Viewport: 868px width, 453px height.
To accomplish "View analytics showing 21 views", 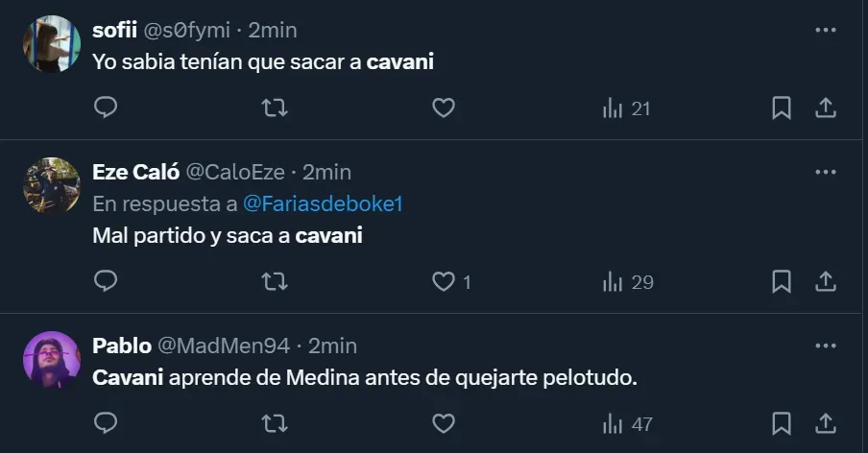I will coord(626,108).
